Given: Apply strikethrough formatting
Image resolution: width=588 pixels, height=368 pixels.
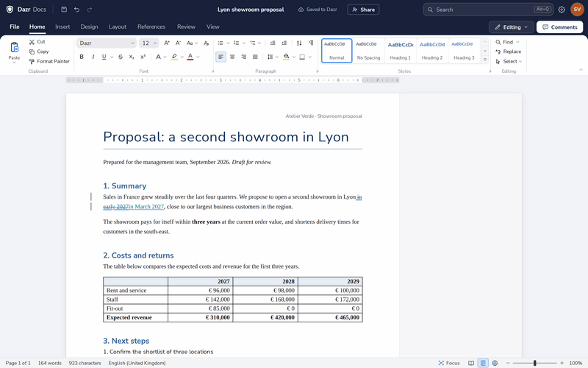Looking at the screenshot, I should pos(121,57).
